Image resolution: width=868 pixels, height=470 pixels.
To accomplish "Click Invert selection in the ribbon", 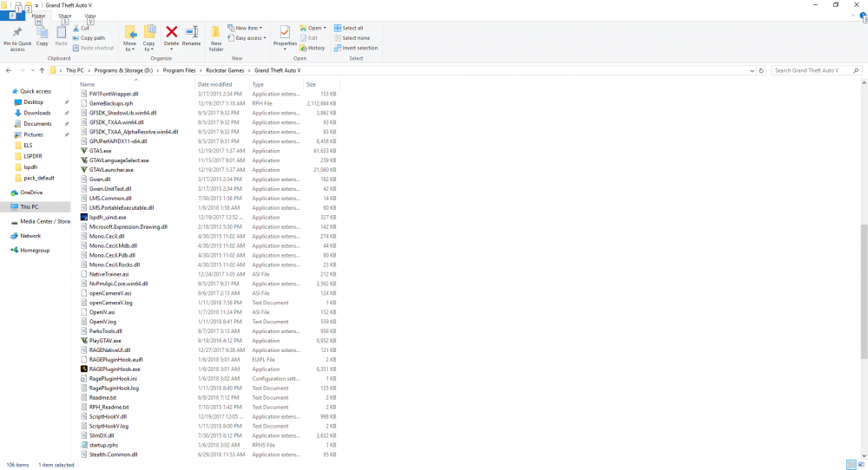I will [x=356, y=48].
